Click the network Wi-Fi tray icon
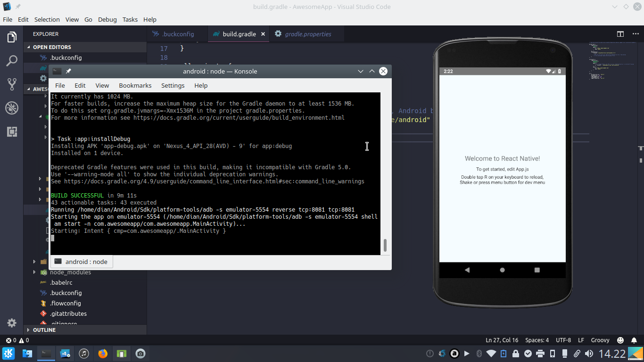 pos(491,353)
